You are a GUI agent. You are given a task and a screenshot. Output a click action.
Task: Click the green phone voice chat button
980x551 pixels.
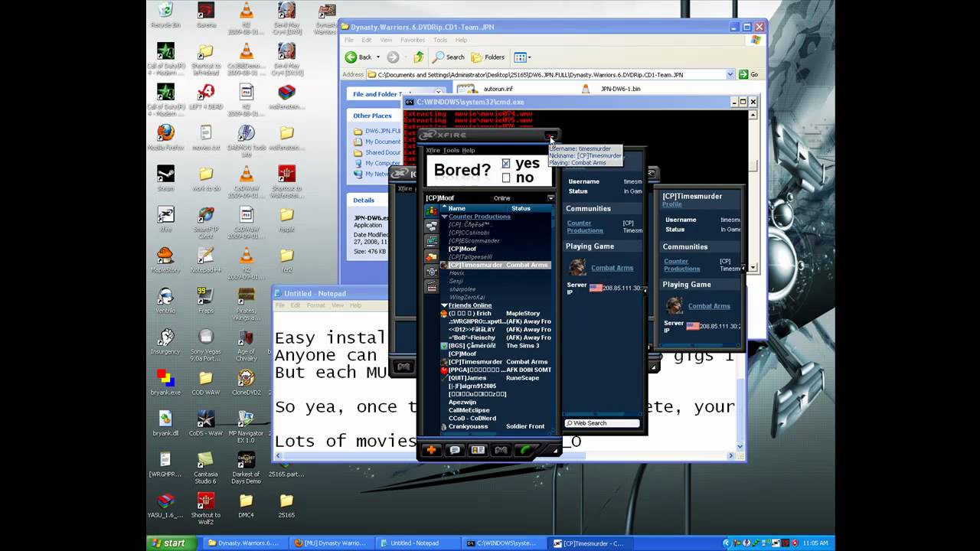pos(525,450)
